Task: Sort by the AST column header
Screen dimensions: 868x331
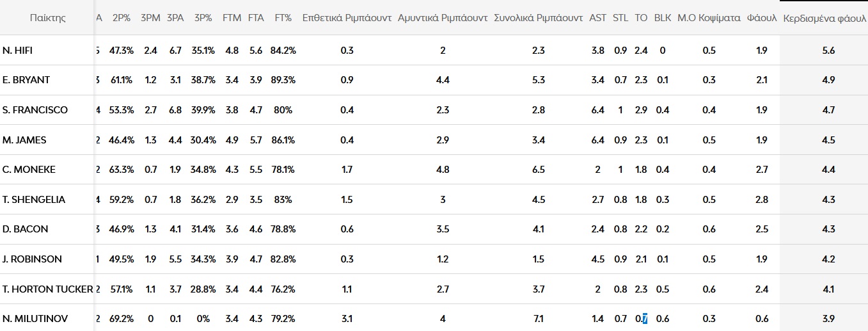Action: 598,17
